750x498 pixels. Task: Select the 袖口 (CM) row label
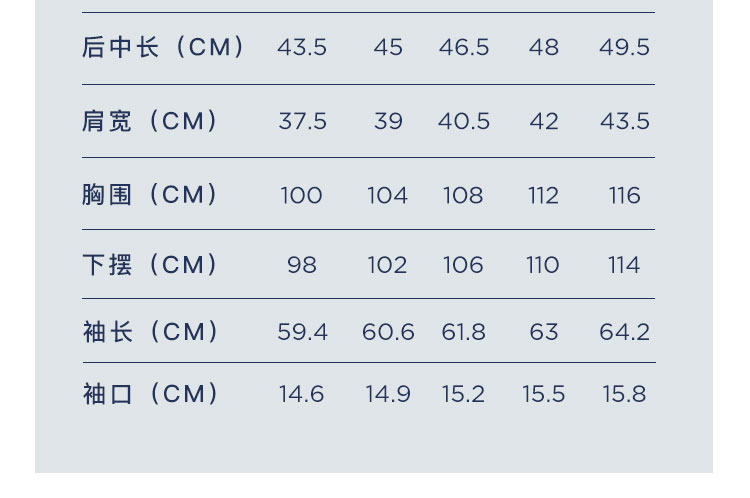pos(150,394)
